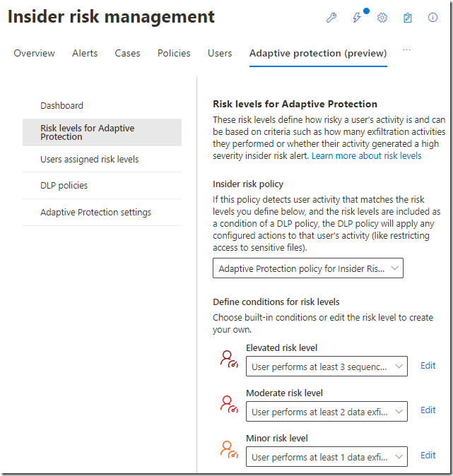
Task: Switch to the Alerts tab
Action: point(85,53)
